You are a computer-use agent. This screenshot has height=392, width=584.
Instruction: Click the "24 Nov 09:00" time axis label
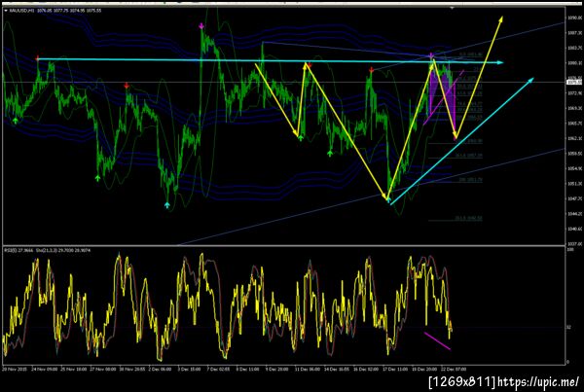[45, 370]
